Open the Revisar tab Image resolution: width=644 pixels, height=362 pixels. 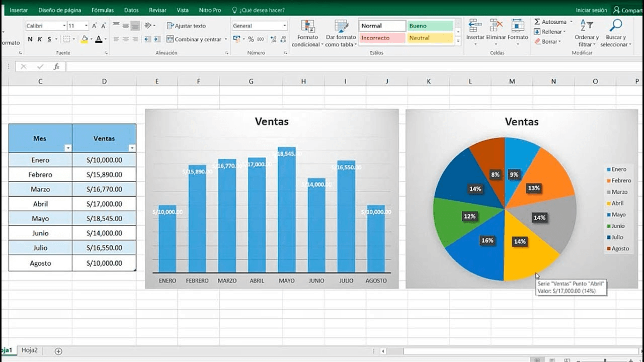(x=158, y=10)
